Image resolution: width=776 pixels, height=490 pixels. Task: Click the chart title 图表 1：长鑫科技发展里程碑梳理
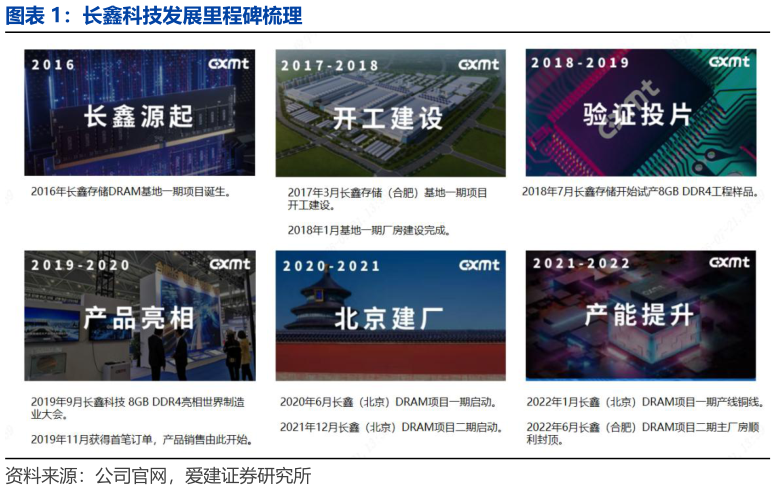(154, 15)
